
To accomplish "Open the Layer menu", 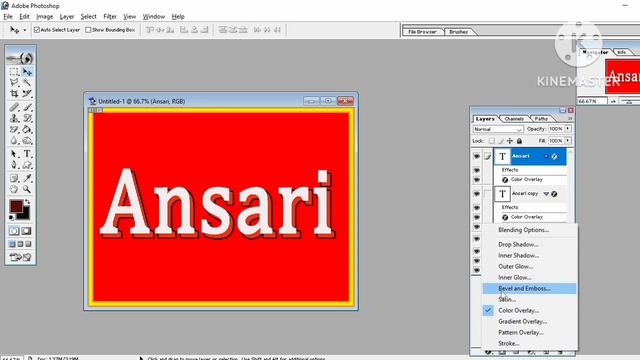I will (x=67, y=16).
